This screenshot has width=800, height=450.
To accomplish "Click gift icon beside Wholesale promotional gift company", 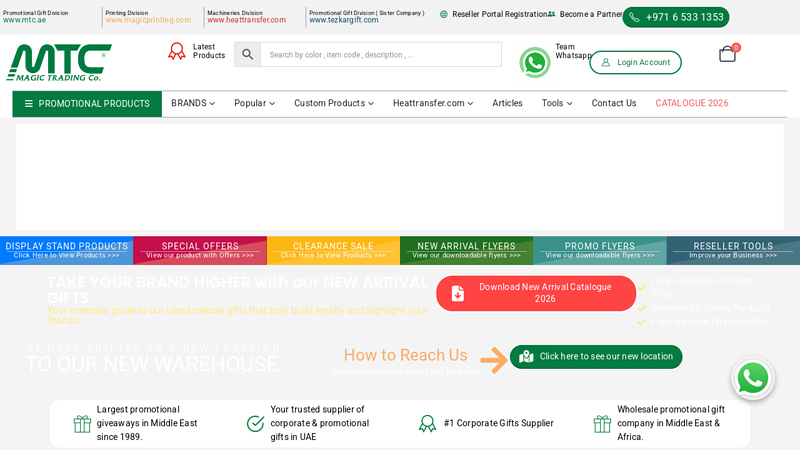I will click(602, 423).
